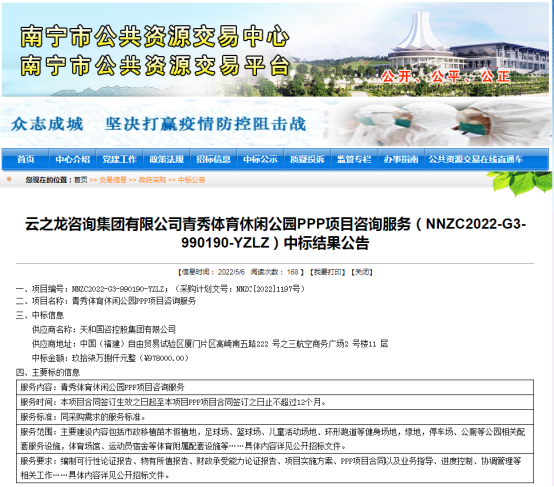This screenshot has width=554, height=487.
Task: Click supplier name 天和国咨控股集团有限公司
Action: click(x=128, y=329)
